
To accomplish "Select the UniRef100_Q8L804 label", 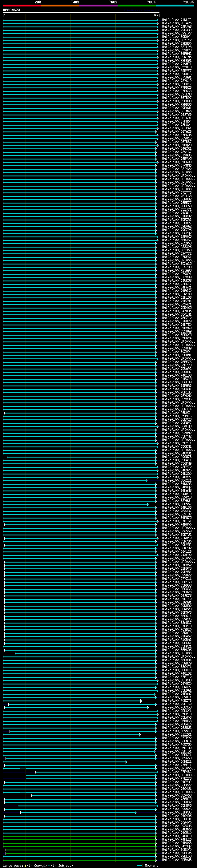I will click(177, 125).
